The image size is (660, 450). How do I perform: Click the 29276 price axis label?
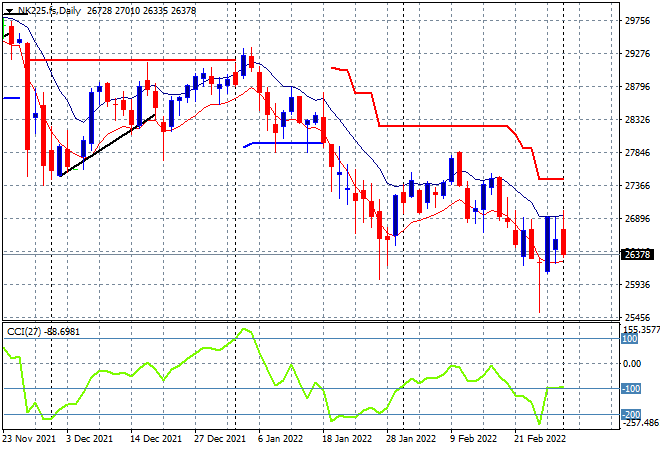637,54
